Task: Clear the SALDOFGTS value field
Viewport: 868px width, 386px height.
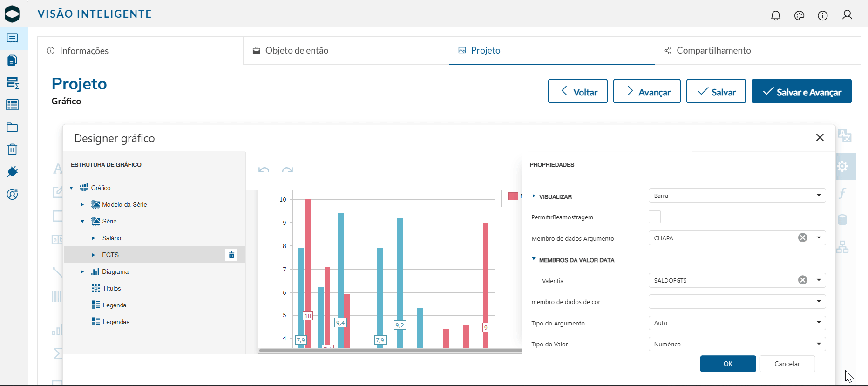Action: point(803,280)
